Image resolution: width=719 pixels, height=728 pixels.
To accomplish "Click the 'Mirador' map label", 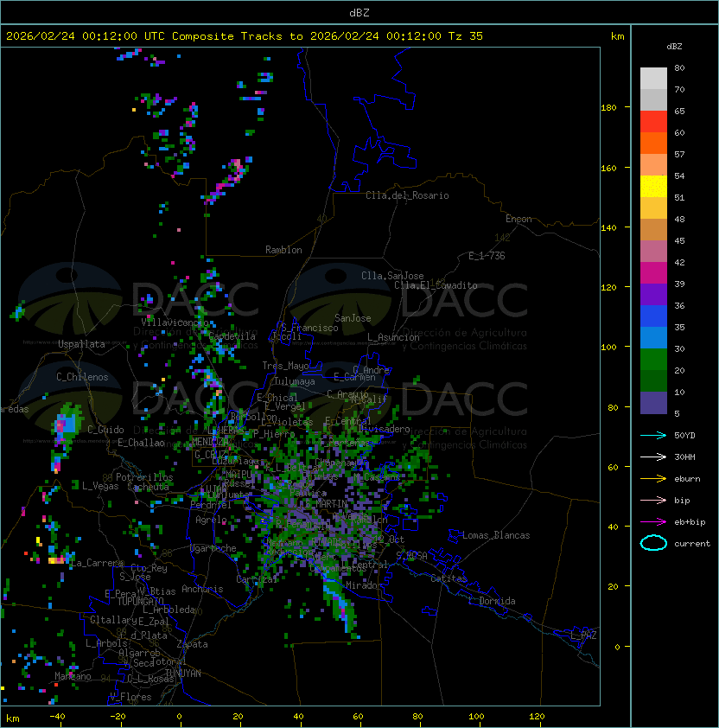I will click(364, 585).
